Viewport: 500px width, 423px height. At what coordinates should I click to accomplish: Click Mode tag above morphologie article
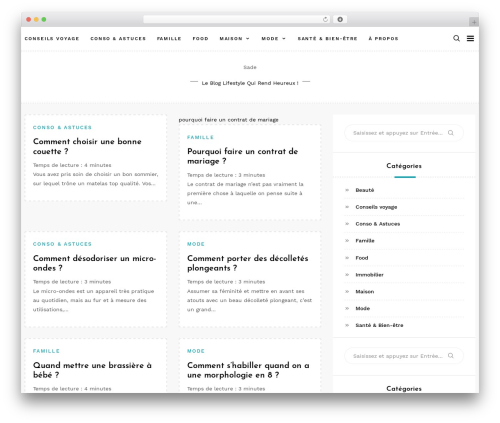[196, 351]
